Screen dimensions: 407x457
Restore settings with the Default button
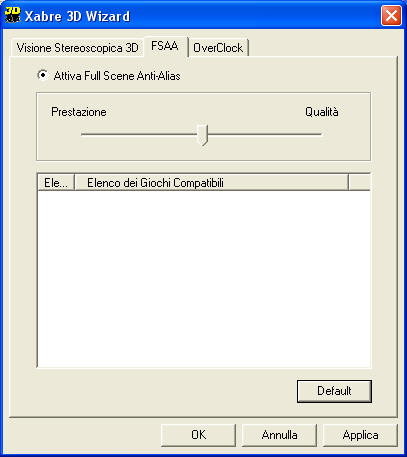(x=334, y=391)
